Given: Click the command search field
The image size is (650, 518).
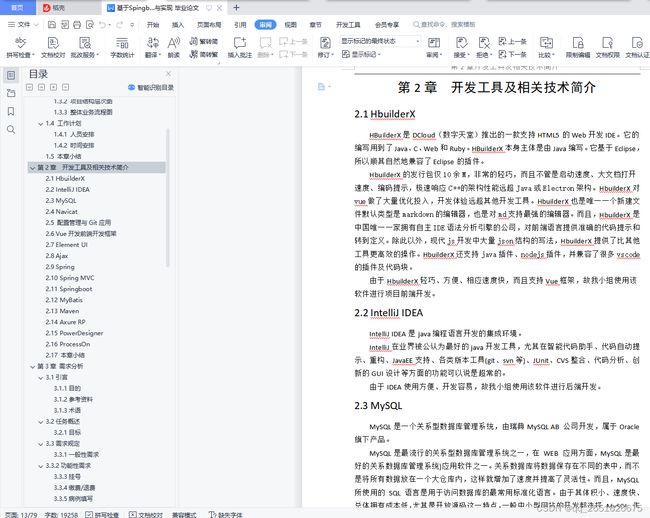Looking at the screenshot, I should [444, 25].
